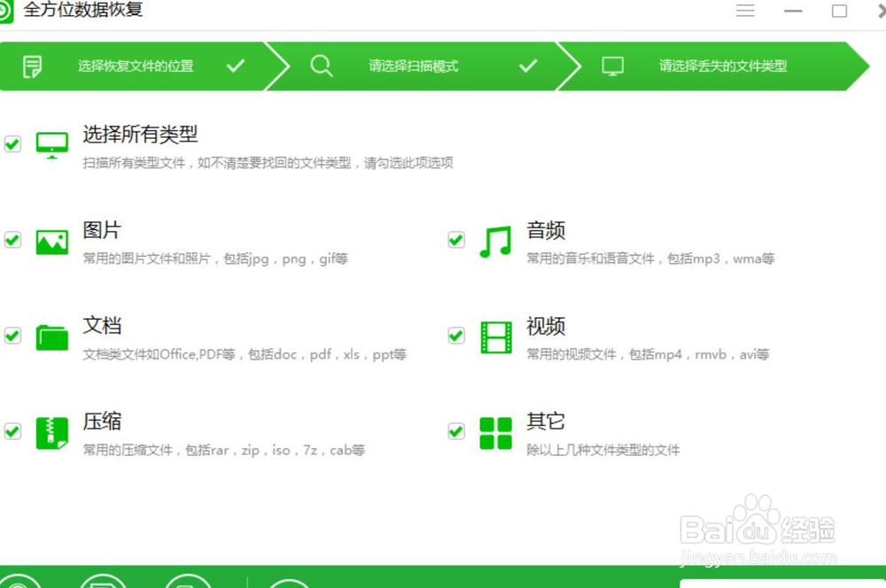886x588 pixels.
Task: Select the 压缩 zip archive icon
Action: [x=51, y=431]
